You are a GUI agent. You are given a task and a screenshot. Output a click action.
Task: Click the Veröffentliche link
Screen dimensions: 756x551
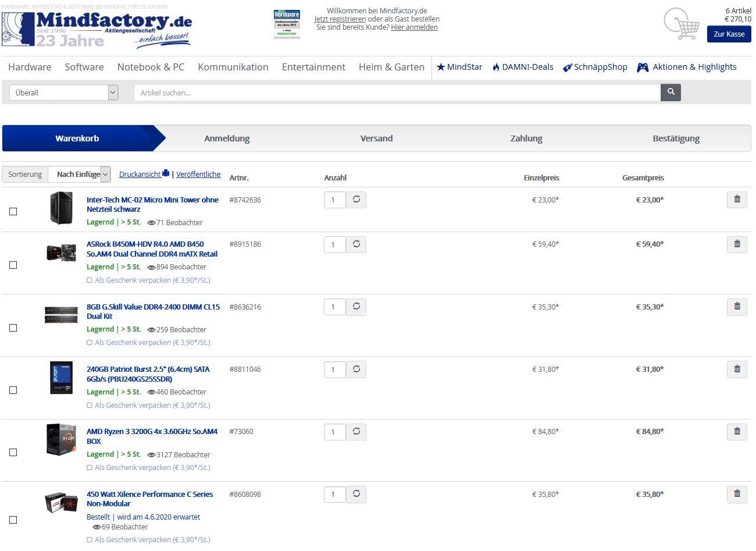click(198, 174)
